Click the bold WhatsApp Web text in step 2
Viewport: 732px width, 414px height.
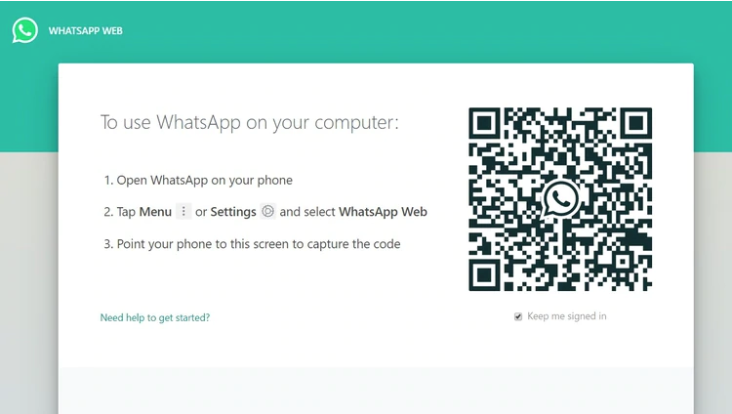pyautogui.click(x=383, y=212)
